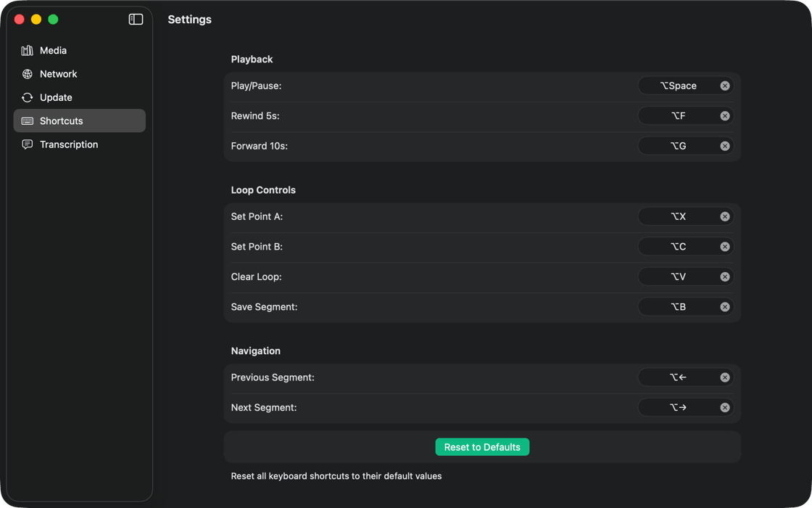Edit the Play/Pause ⌥Space shortcut field
812x508 pixels.
tap(678, 86)
